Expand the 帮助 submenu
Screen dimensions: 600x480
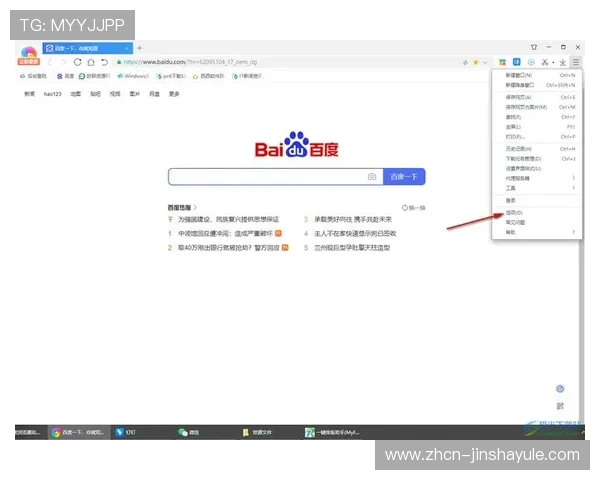pyautogui.click(x=573, y=231)
